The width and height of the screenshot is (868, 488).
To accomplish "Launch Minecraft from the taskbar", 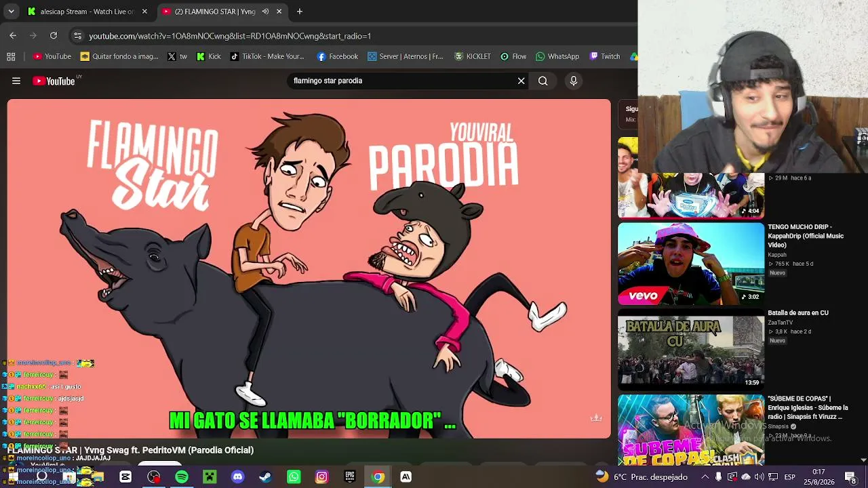I will tap(210, 477).
